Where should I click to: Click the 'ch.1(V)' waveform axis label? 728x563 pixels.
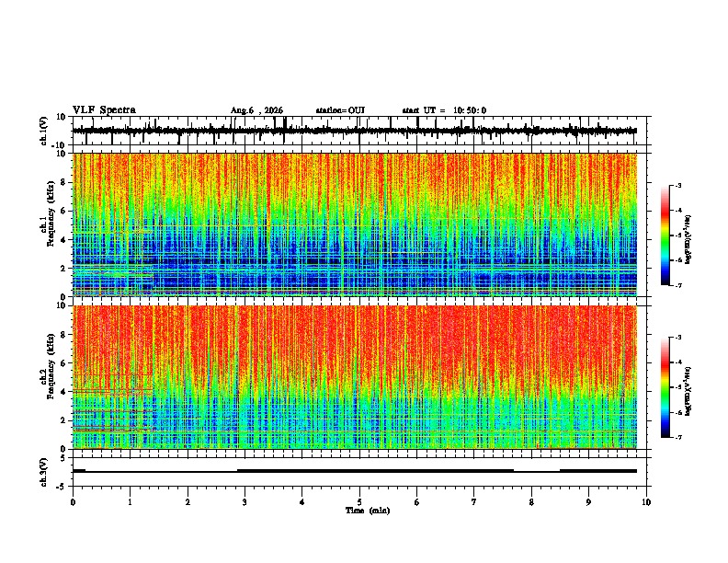[44, 131]
